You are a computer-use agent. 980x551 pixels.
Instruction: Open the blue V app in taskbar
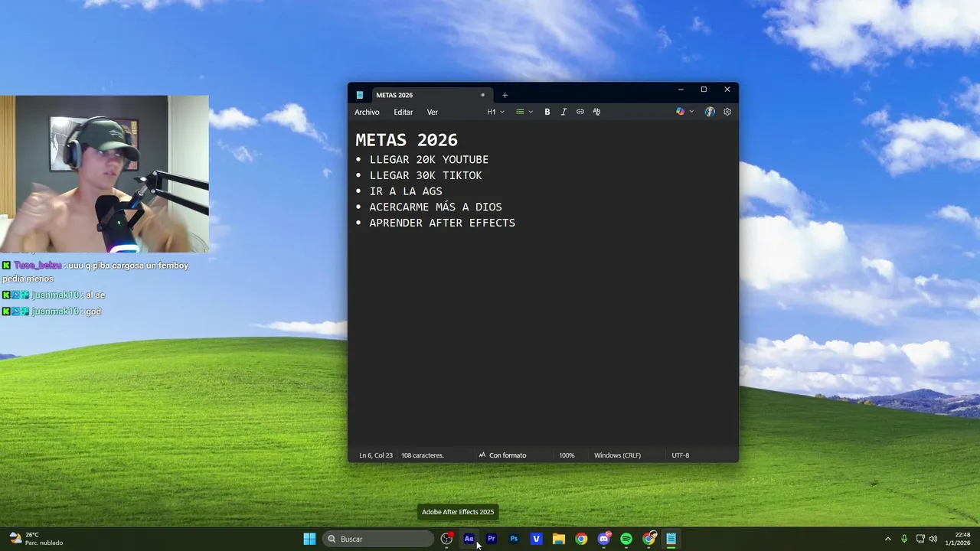point(536,539)
